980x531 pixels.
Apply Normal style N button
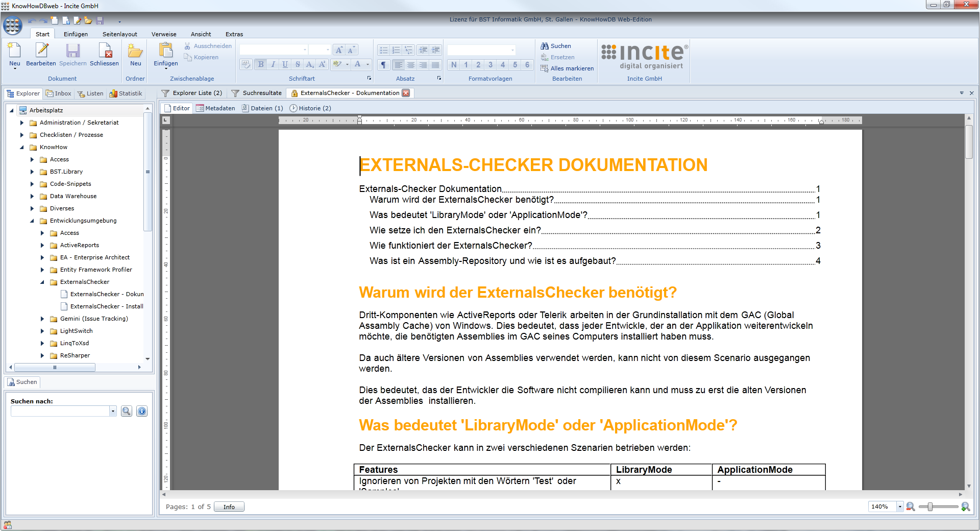point(454,65)
